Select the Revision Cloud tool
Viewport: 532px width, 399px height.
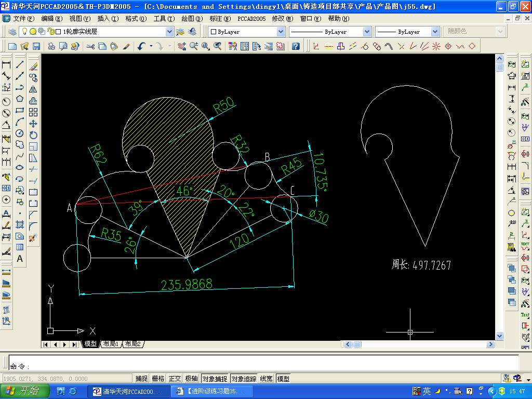[20, 144]
